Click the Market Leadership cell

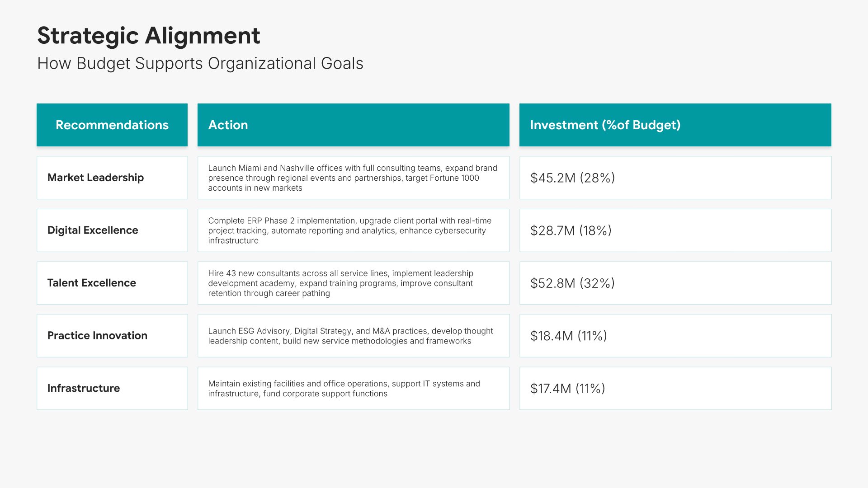pyautogui.click(x=95, y=178)
